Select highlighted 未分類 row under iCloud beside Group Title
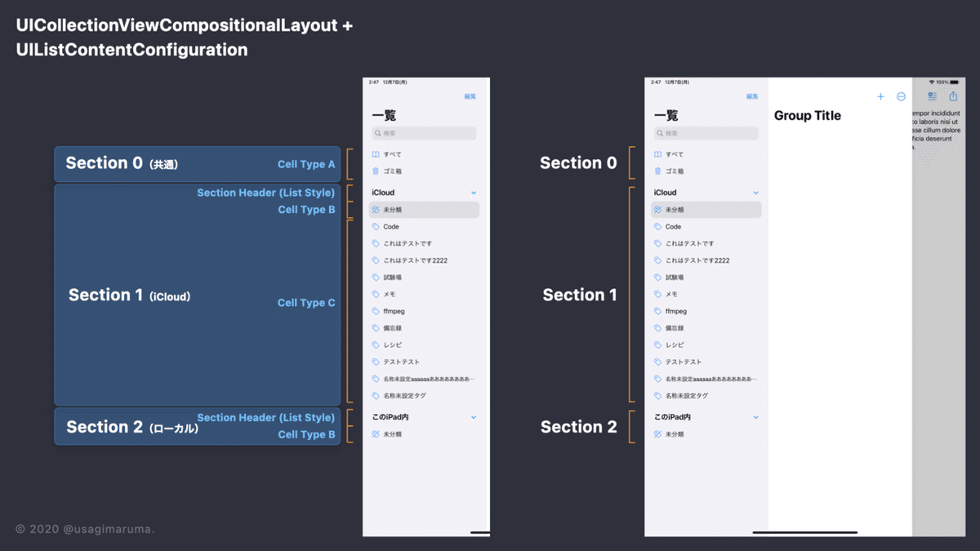980x551 pixels. coord(706,210)
